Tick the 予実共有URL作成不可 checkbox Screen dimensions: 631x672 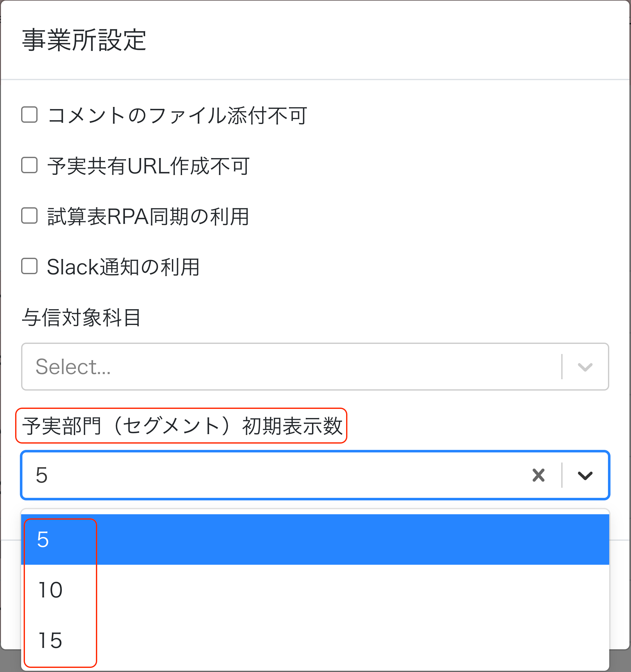(29, 165)
